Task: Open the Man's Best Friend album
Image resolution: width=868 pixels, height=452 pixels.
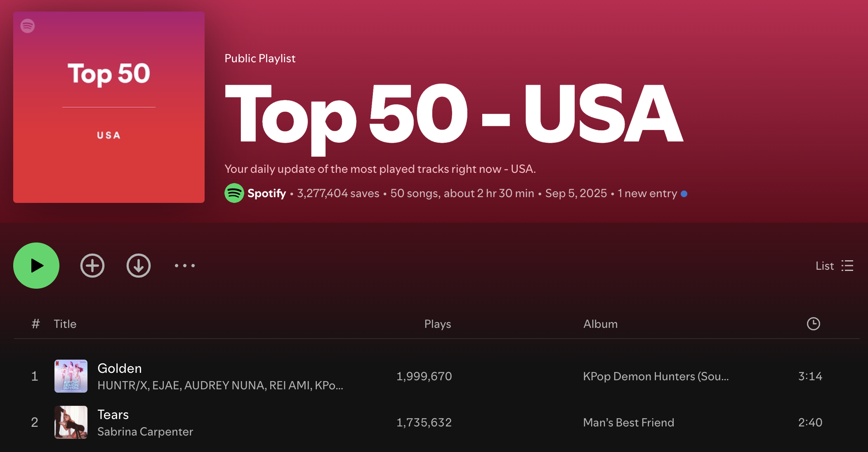Action: pyautogui.click(x=628, y=422)
